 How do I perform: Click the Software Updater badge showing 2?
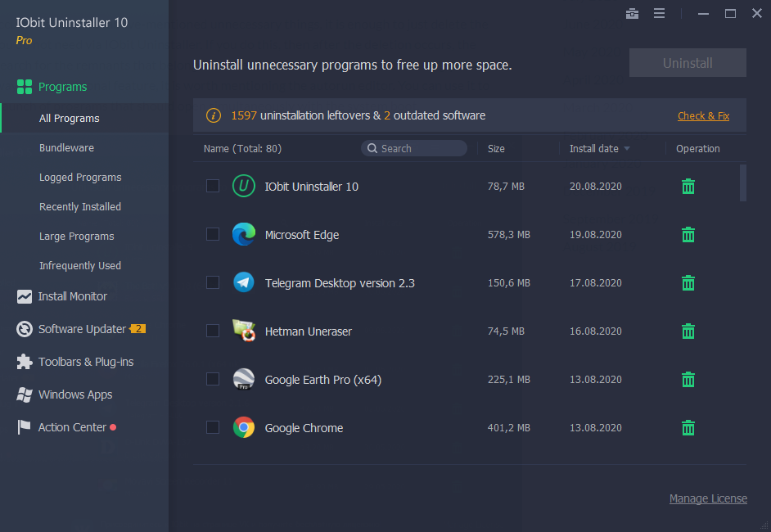pos(138,328)
